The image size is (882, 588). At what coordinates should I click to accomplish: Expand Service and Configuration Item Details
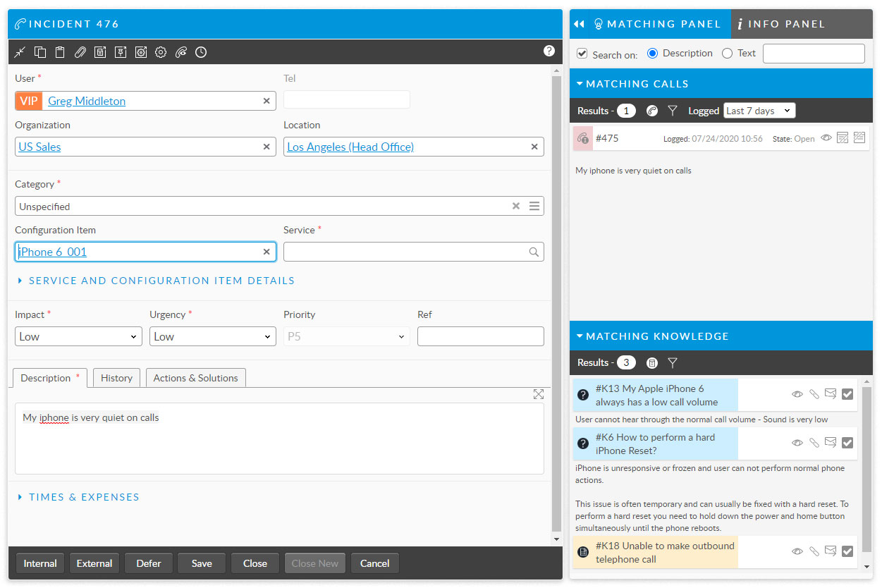160,280
